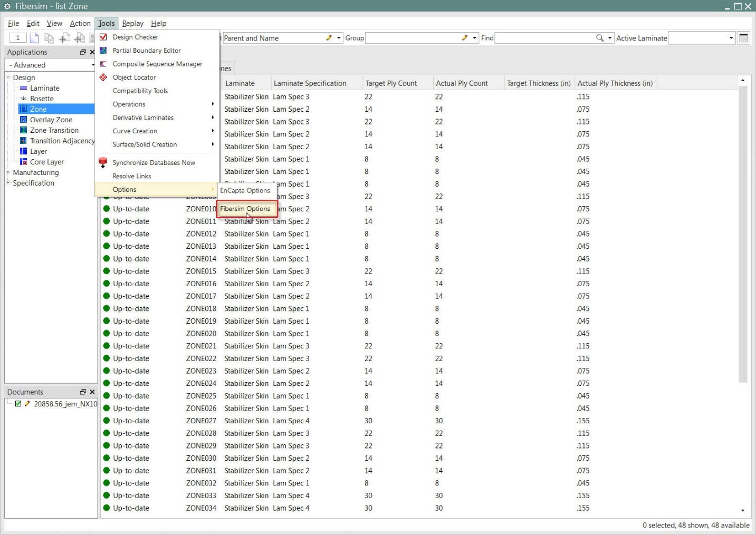Click the magnifier icon in the Find field

pos(600,37)
